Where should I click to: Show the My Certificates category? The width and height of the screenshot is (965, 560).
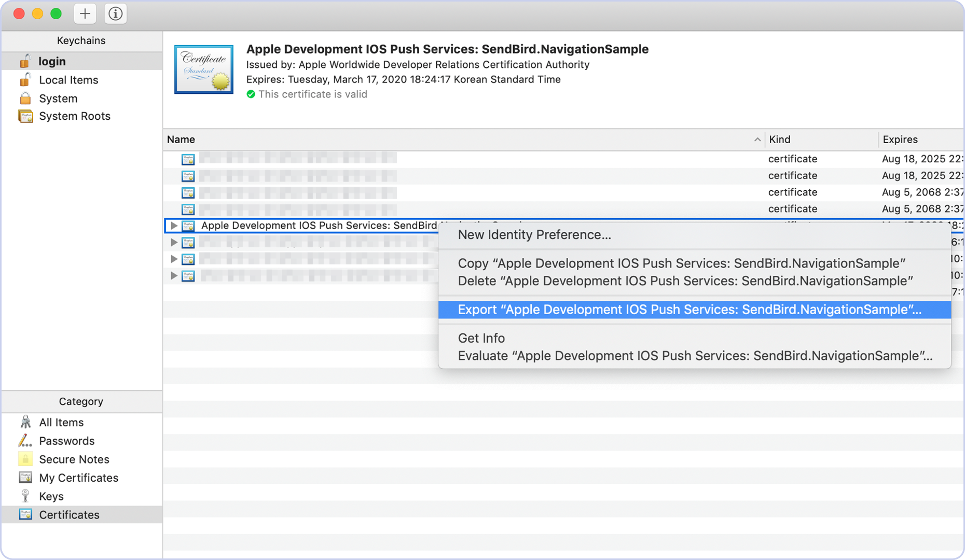point(78,478)
